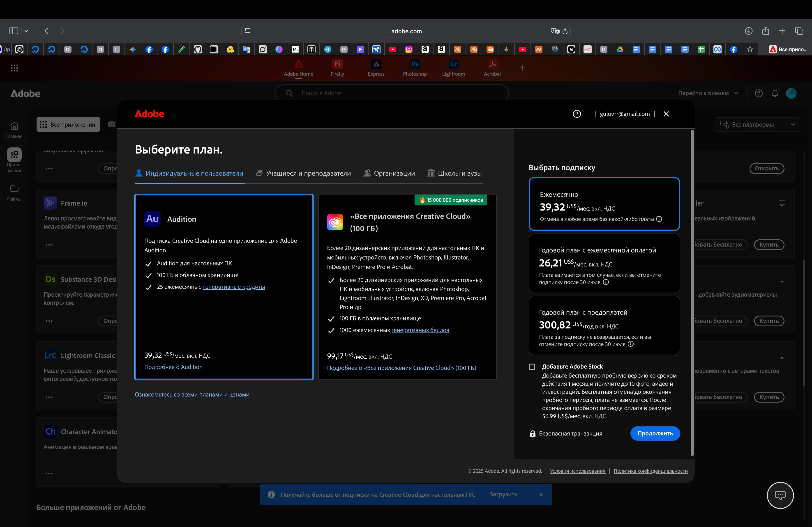Open the генеративные кредиты link
The image size is (812, 527).
coord(234,287)
